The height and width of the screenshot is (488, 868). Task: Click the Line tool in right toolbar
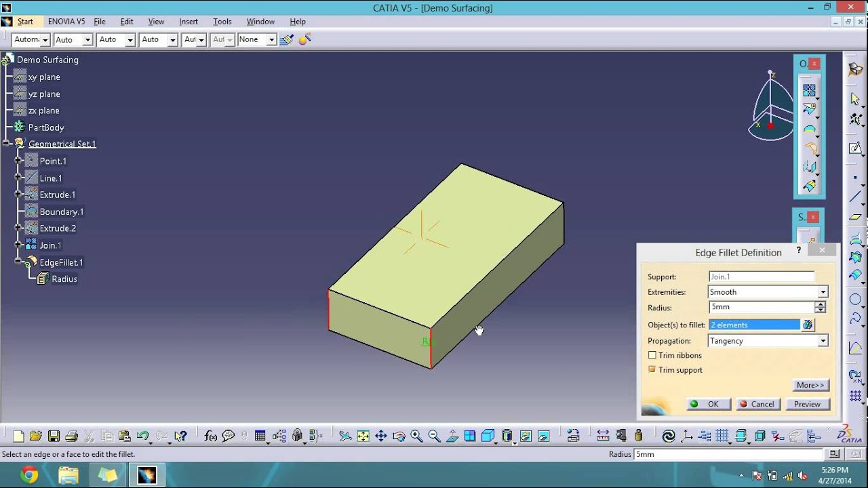855,197
